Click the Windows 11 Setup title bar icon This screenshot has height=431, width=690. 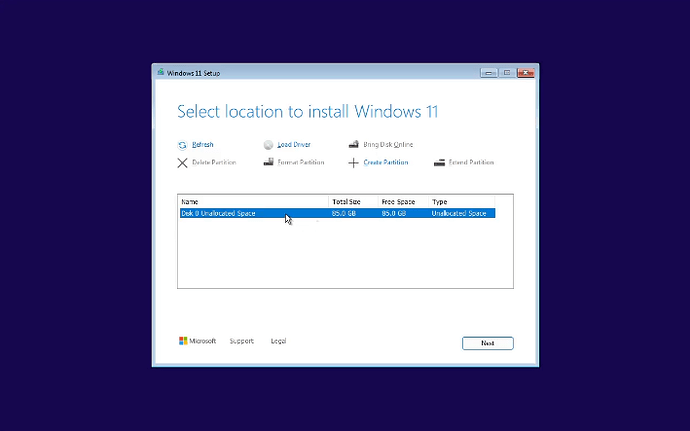160,72
